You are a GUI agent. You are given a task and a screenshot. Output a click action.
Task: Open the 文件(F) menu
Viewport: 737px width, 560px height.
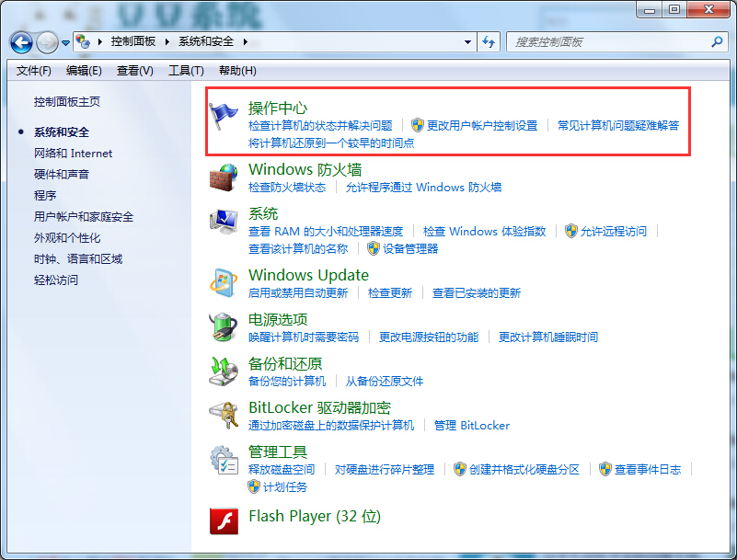33,71
